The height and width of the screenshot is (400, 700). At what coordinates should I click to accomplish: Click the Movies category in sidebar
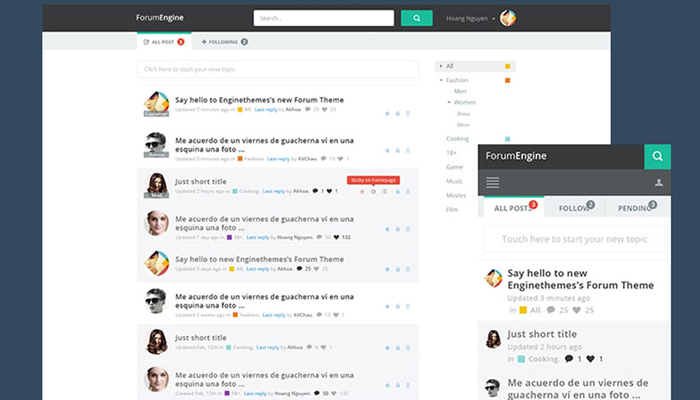456,195
